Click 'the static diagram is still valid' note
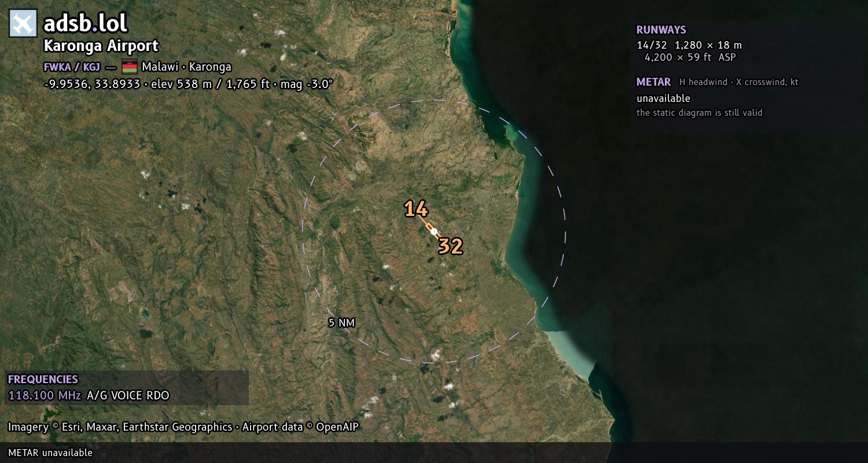This screenshot has height=463, width=868. [700, 113]
